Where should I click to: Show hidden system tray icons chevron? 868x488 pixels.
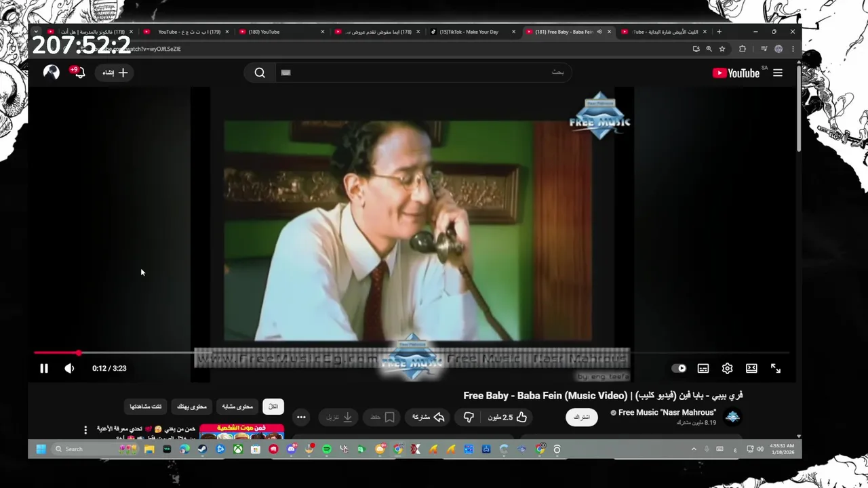[694, 449]
